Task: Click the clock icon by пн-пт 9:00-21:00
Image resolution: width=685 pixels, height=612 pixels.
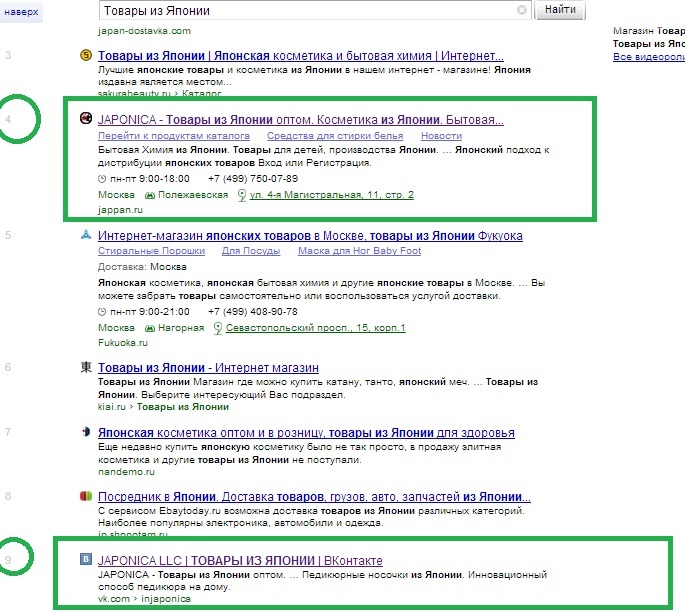Action: [102, 312]
